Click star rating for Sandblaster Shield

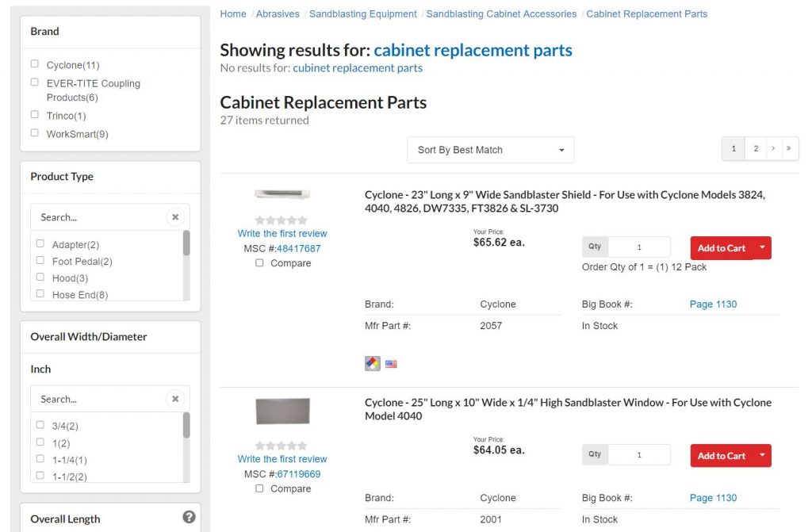click(282, 220)
